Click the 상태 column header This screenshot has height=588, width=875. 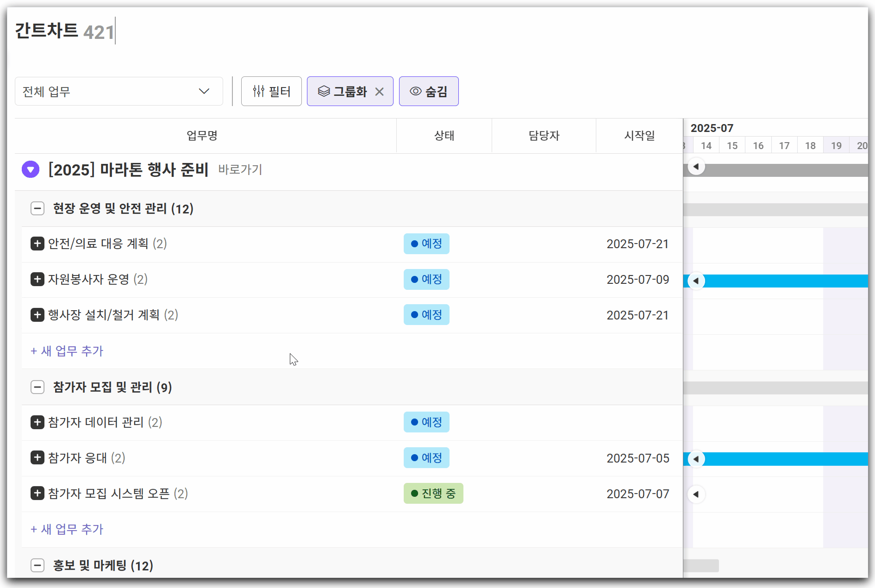tap(444, 136)
